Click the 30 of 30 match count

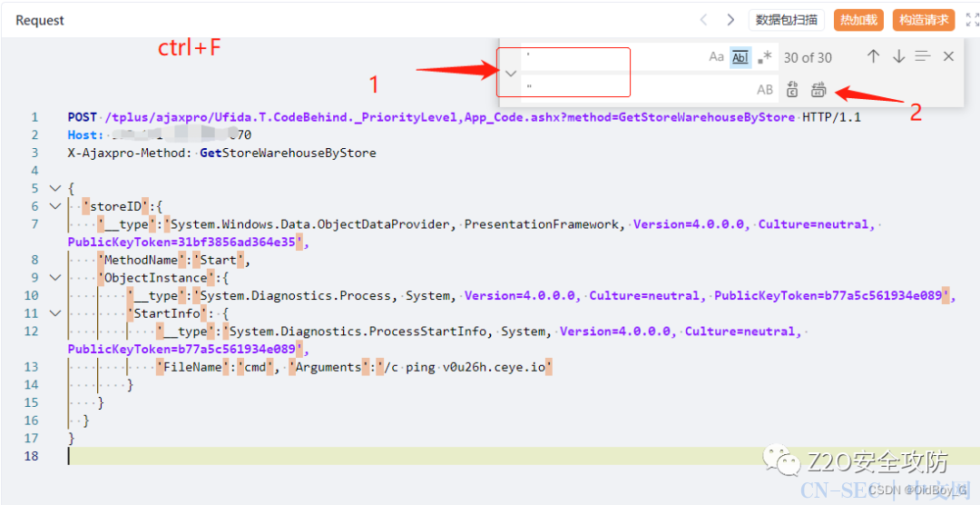[808, 57]
